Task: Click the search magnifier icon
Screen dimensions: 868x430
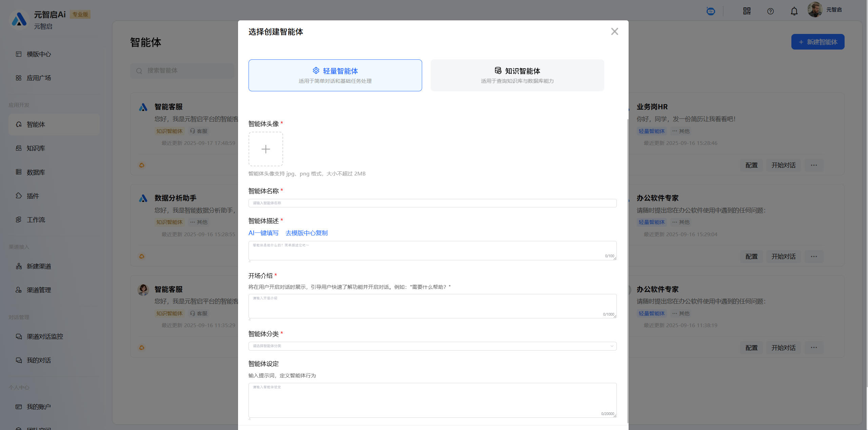Action: pos(139,71)
